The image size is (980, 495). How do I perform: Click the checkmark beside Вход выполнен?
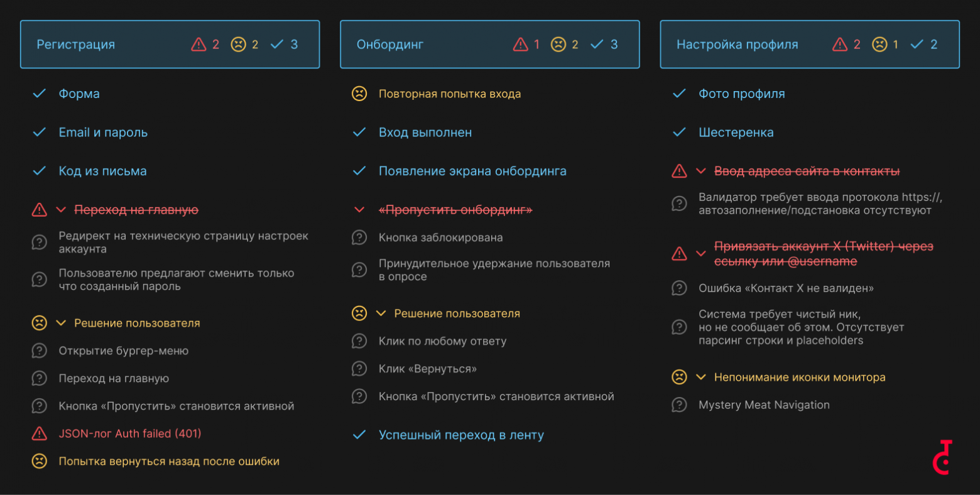pyautogui.click(x=359, y=133)
